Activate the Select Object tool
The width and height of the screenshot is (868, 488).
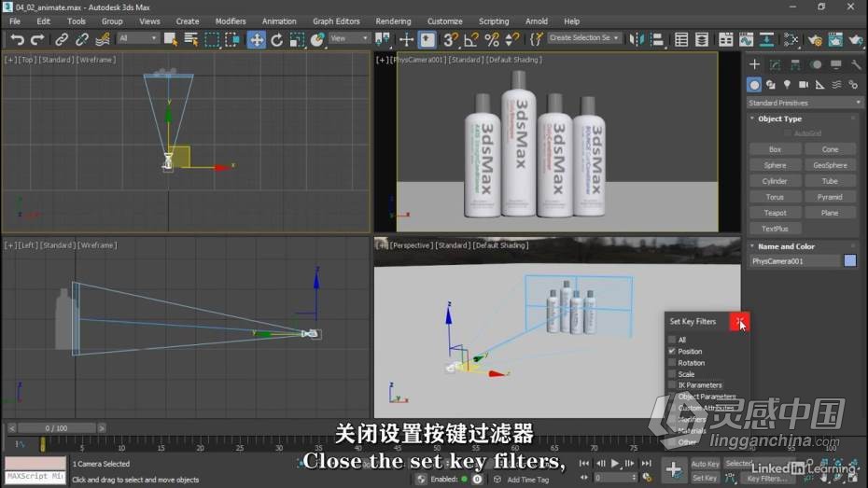[171, 39]
